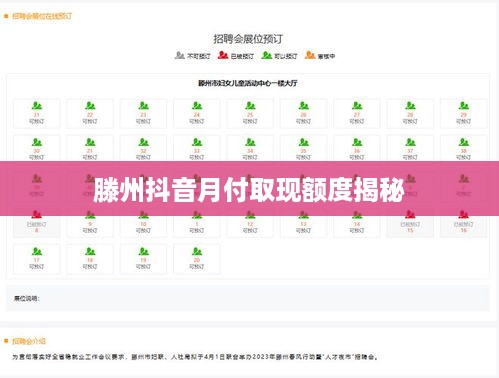Select available booth 23
Viewport: 499px width, 378px height.
143,113
